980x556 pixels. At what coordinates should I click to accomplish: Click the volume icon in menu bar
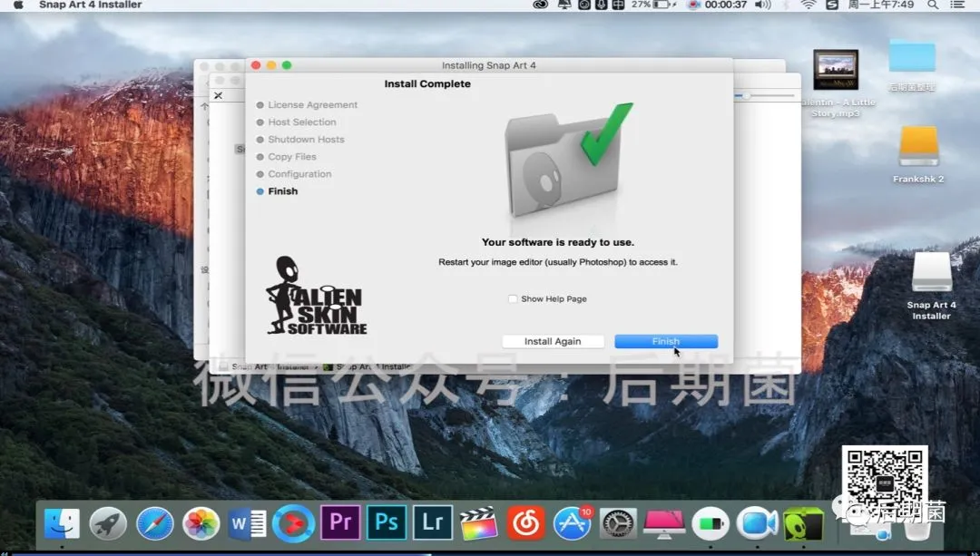click(762, 5)
